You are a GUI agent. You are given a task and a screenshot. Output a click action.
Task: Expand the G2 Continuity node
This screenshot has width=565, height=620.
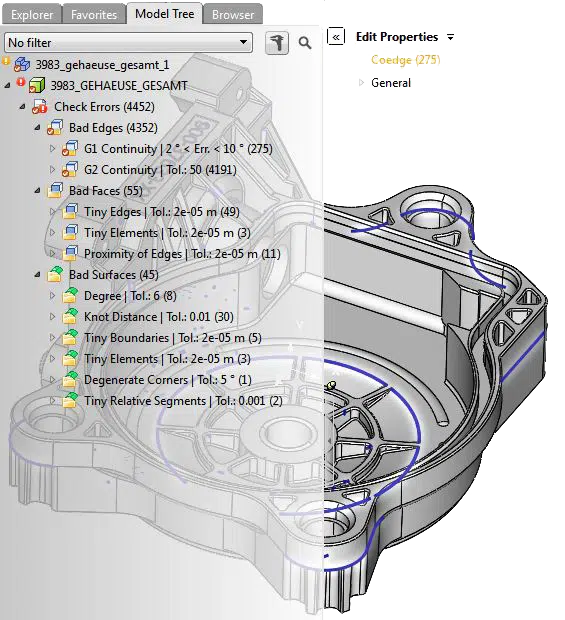click(x=52, y=169)
